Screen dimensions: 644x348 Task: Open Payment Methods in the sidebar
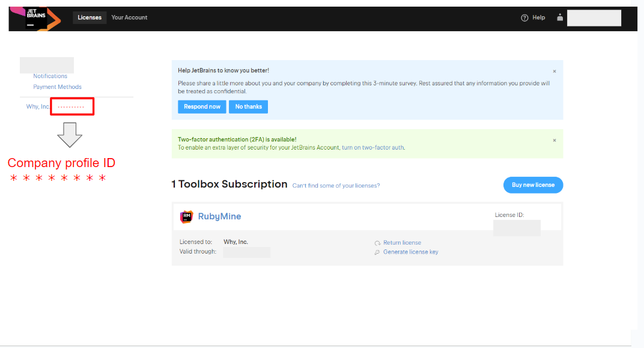(58, 87)
